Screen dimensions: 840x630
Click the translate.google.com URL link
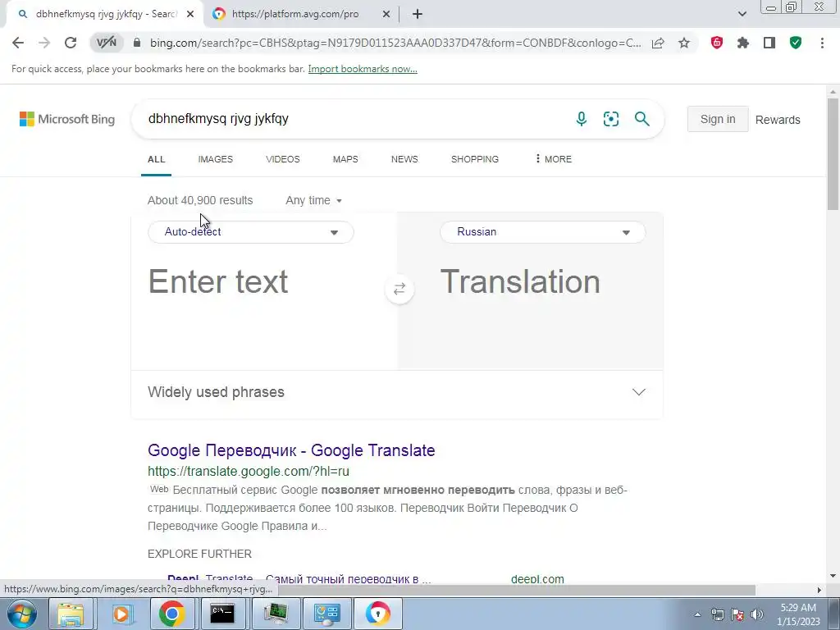pos(249,472)
